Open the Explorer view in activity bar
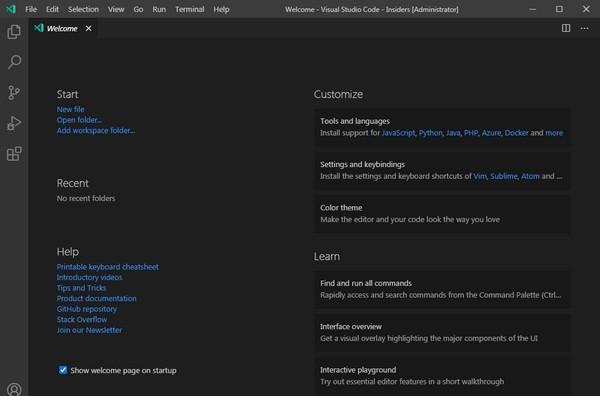 point(14,32)
